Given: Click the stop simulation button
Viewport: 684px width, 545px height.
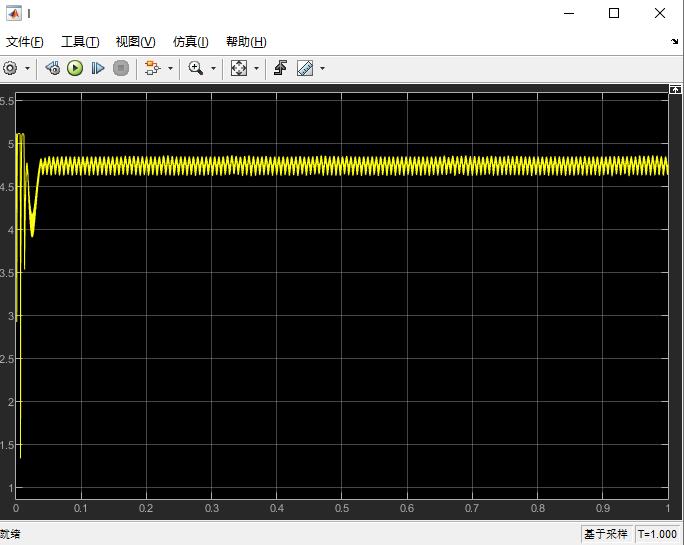Looking at the screenshot, I should (x=121, y=68).
